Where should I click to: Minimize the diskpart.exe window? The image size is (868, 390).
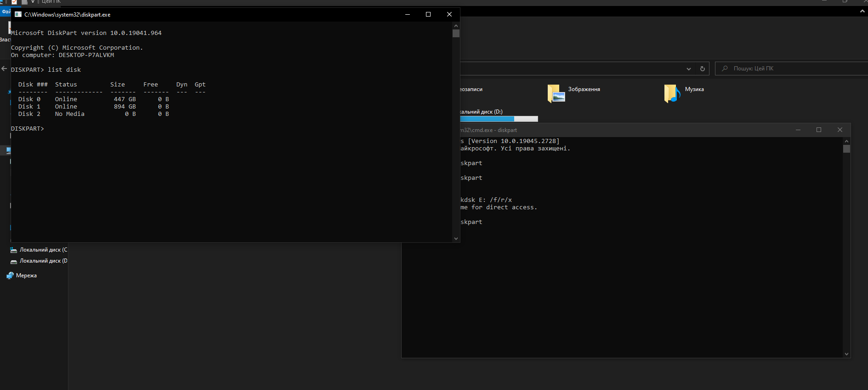pyautogui.click(x=407, y=14)
